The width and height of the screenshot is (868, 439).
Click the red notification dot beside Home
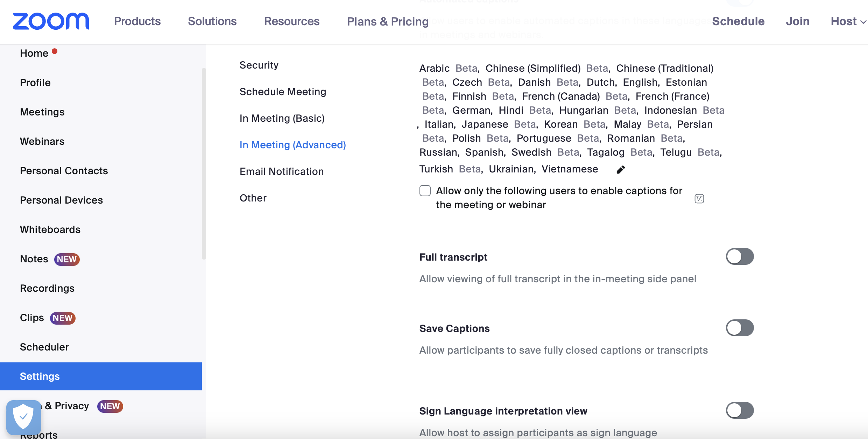tap(55, 51)
